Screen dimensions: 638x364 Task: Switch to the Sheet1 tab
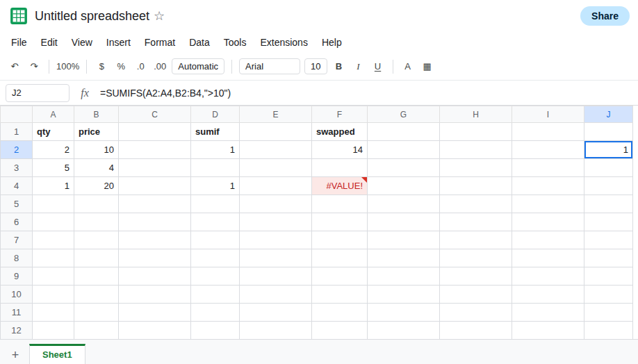[x=57, y=355]
